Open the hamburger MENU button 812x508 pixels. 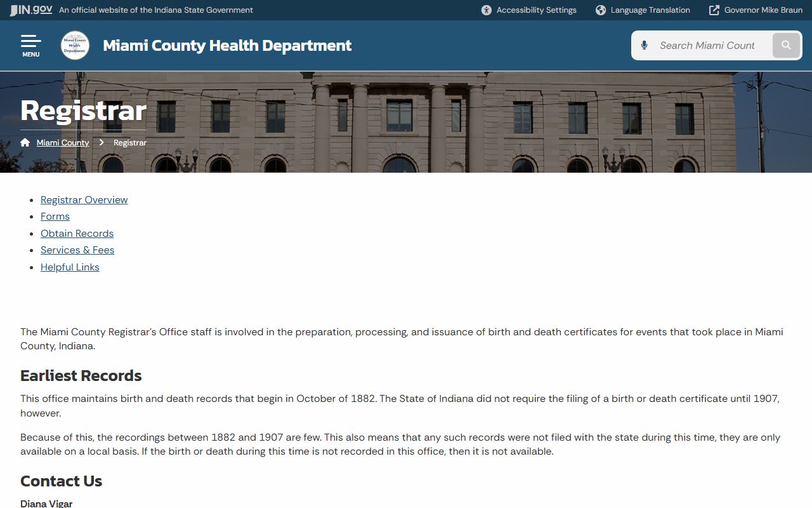(30, 46)
